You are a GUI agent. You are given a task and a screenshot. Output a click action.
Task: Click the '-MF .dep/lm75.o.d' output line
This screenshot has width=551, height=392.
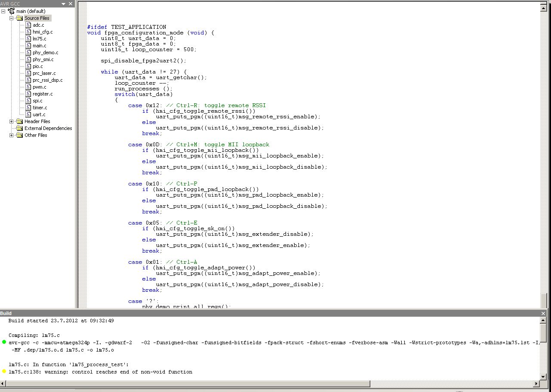coord(63,350)
